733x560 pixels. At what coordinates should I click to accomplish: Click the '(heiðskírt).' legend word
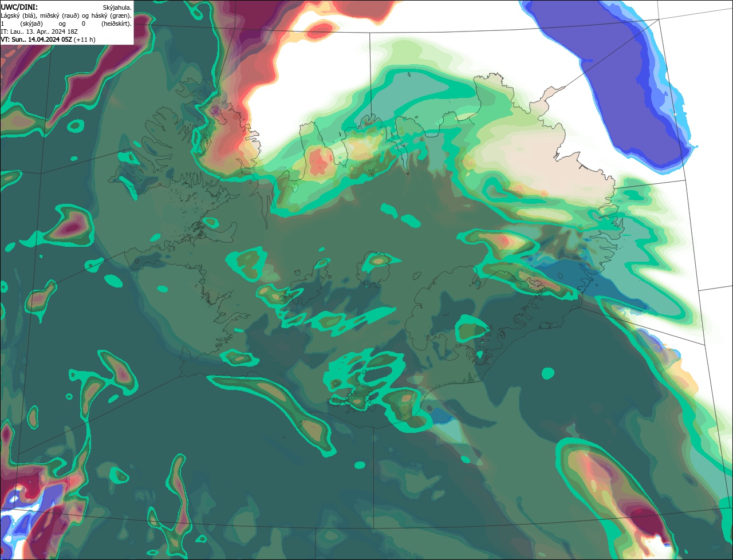[117, 23]
